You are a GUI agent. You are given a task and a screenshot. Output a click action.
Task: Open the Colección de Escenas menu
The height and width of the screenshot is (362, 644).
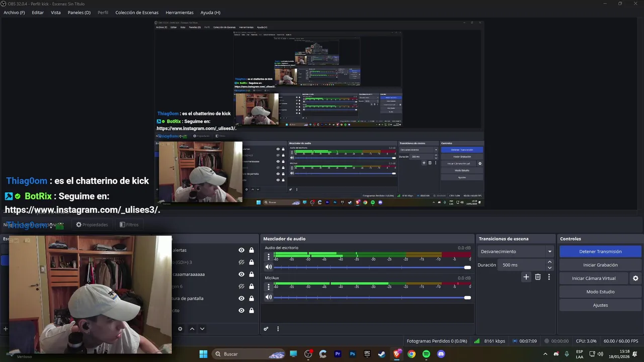(137, 13)
